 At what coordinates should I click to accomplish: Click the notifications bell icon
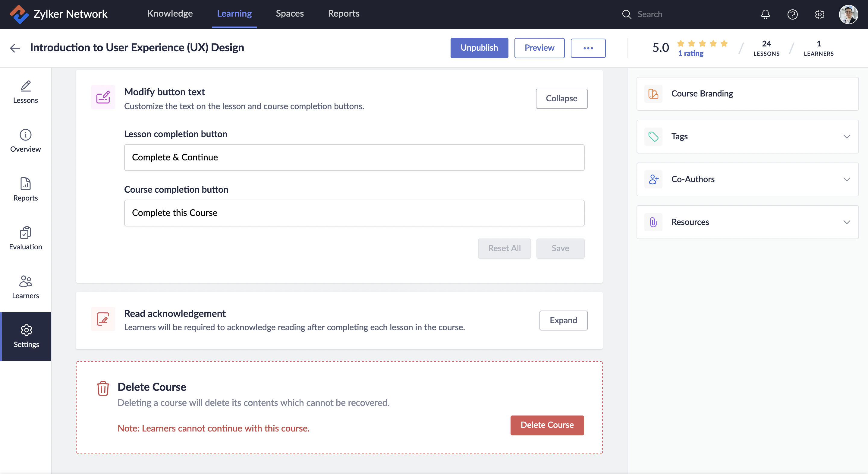[x=765, y=14]
